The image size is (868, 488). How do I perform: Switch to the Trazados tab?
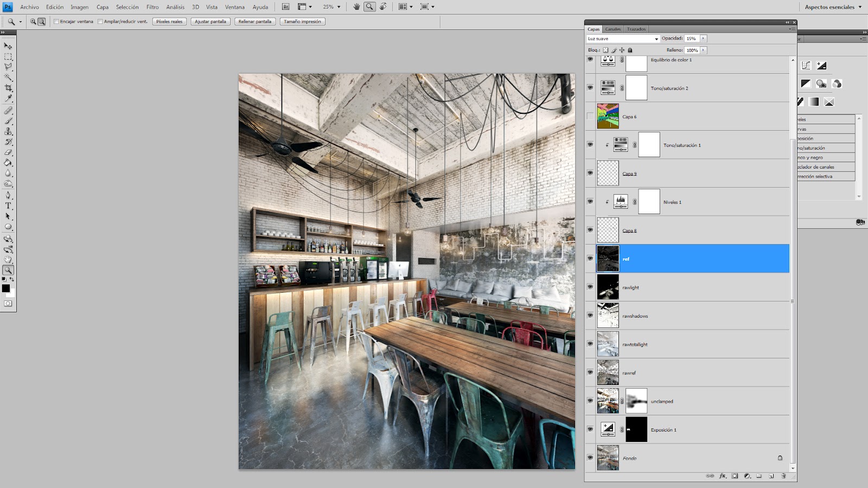[636, 29]
